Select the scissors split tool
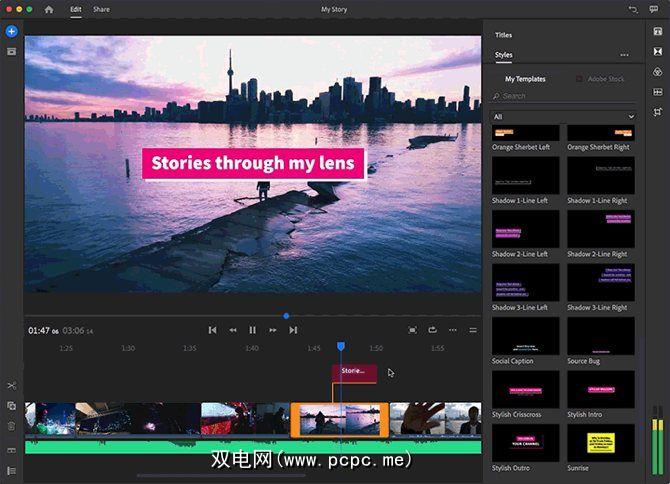This screenshot has width=670, height=484. tap(12, 386)
